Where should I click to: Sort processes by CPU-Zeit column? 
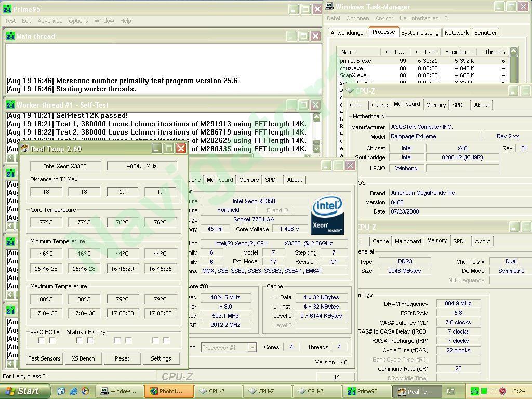(424, 52)
